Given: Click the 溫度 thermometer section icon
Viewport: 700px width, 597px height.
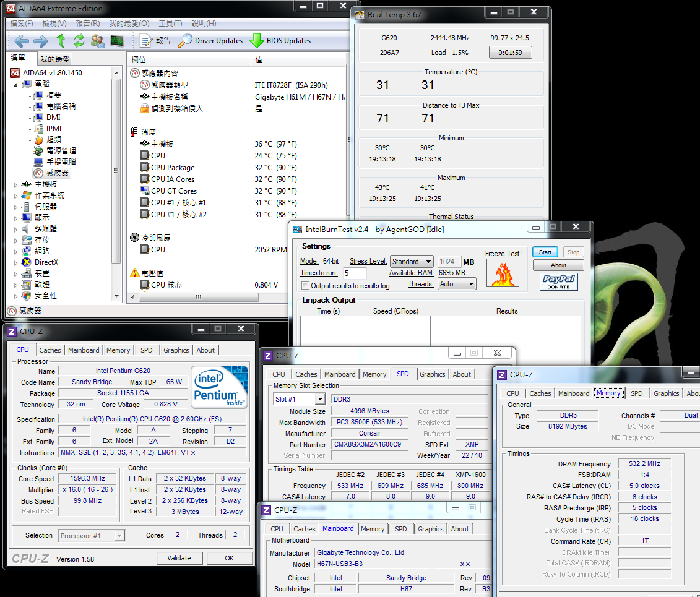Looking at the screenshot, I should (134, 132).
